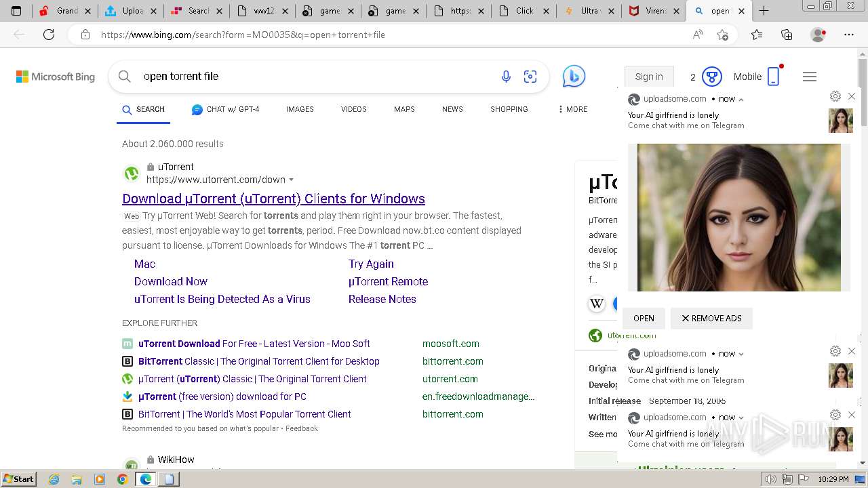Click the Feedback link
Image resolution: width=868 pixels, height=488 pixels.
tap(302, 428)
